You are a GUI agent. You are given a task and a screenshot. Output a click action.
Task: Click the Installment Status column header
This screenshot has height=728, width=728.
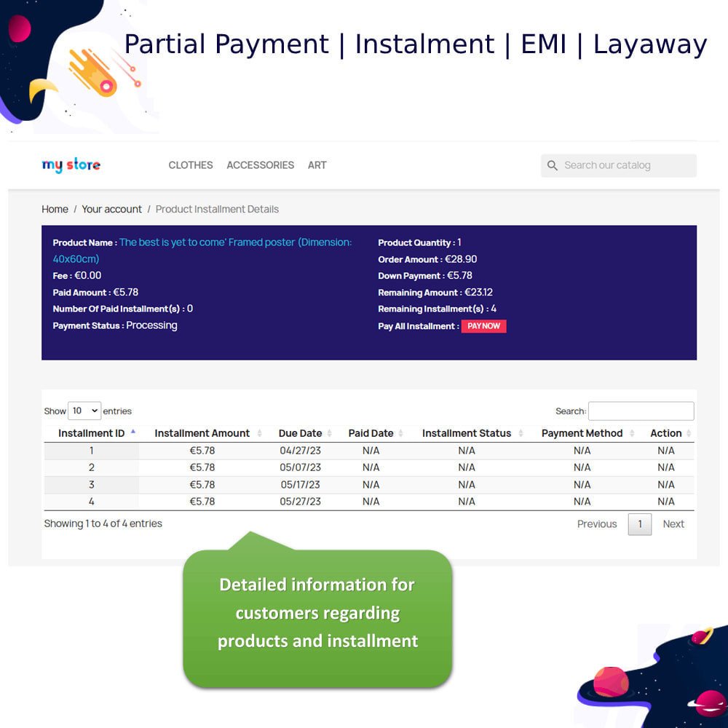466,433
